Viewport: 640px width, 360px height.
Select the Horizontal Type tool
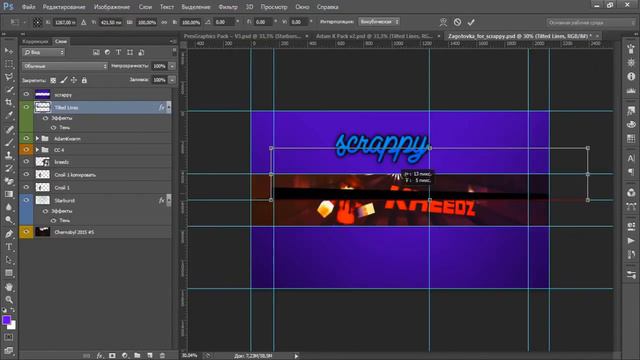tap(9, 247)
